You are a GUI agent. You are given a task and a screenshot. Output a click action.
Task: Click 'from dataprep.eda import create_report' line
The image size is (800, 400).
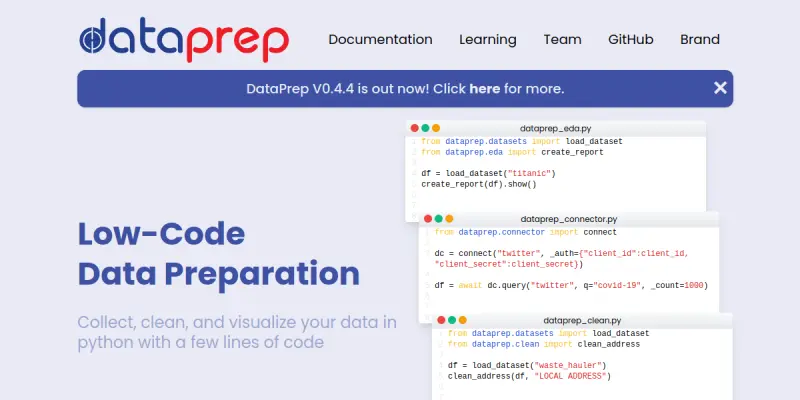[x=512, y=152]
